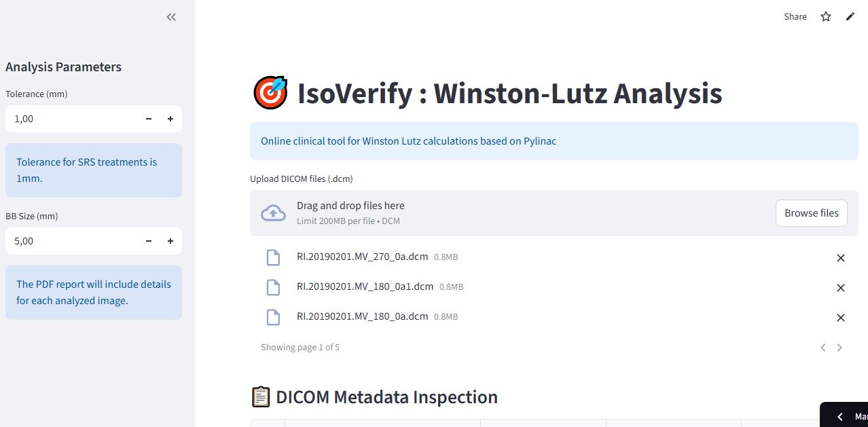Collapse the sidebar with double-chevron icon
The image size is (868, 427).
171,17
